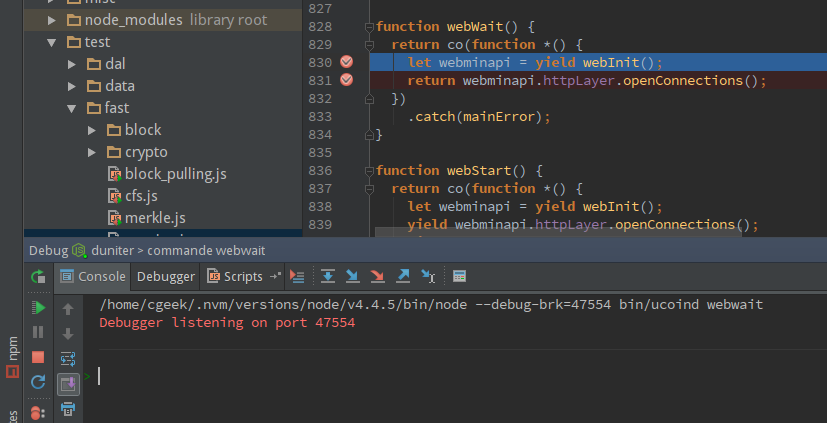Viewport: 827px width, 423px height.
Task: Collapse the test folder arrow
Action: 52,42
